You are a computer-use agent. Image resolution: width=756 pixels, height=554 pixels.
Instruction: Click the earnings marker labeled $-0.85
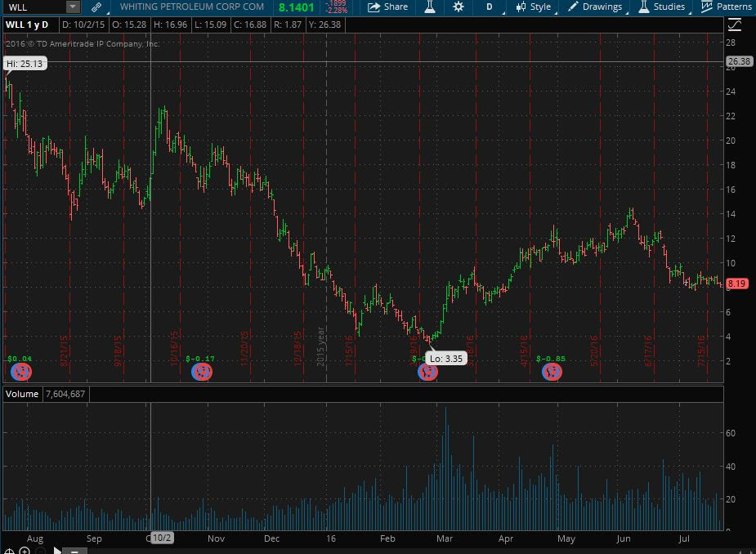coord(552,372)
